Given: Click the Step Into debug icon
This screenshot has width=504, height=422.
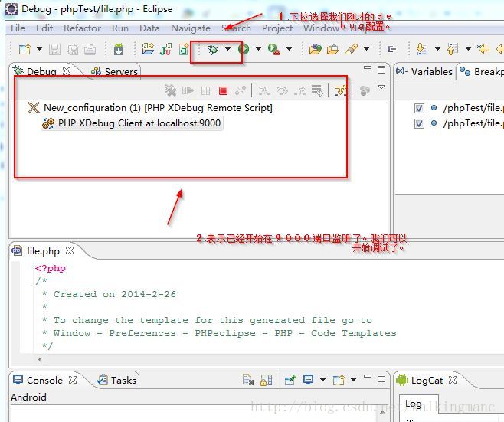Looking at the screenshot, I should tap(264, 91).
